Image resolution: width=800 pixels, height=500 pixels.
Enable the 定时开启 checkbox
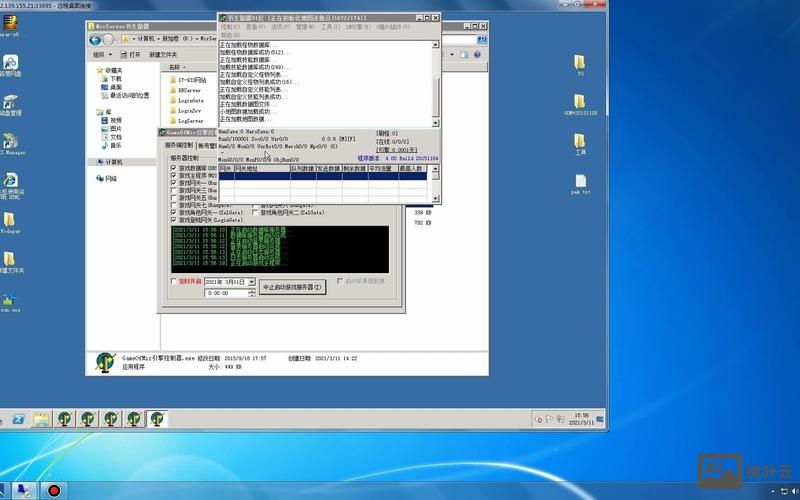pyautogui.click(x=174, y=282)
